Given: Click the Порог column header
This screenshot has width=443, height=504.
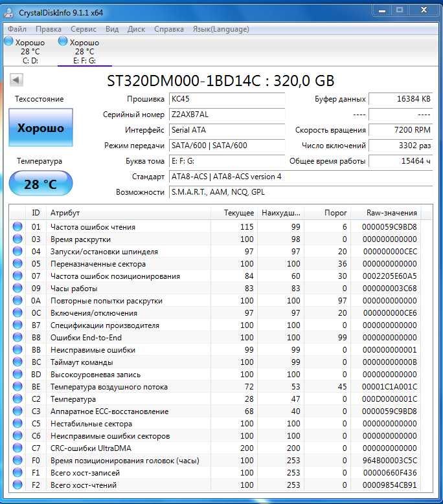Looking at the screenshot, I should click(328, 213).
